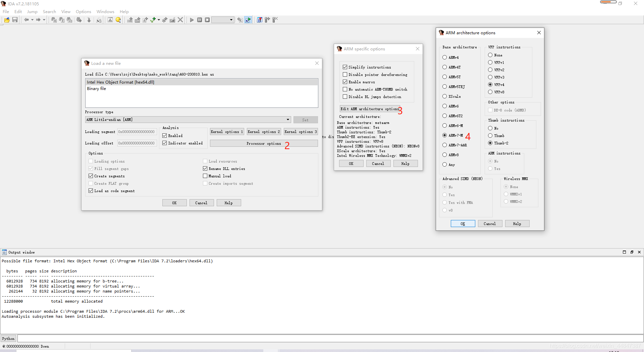Image resolution: width=644 pixels, height=352 pixels.
Task: Click the terminate process stop icon
Action: pos(207,20)
